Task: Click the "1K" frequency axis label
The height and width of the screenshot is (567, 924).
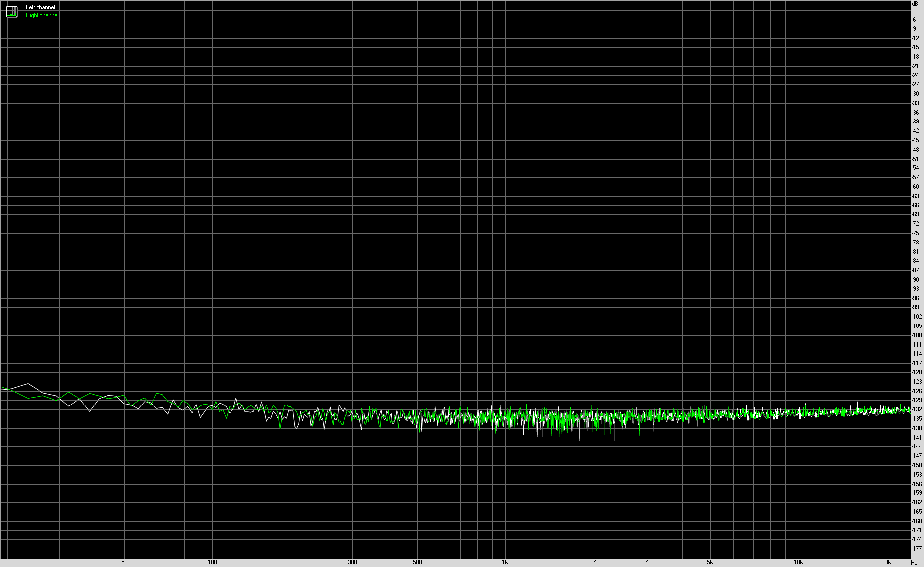Action: point(505,562)
